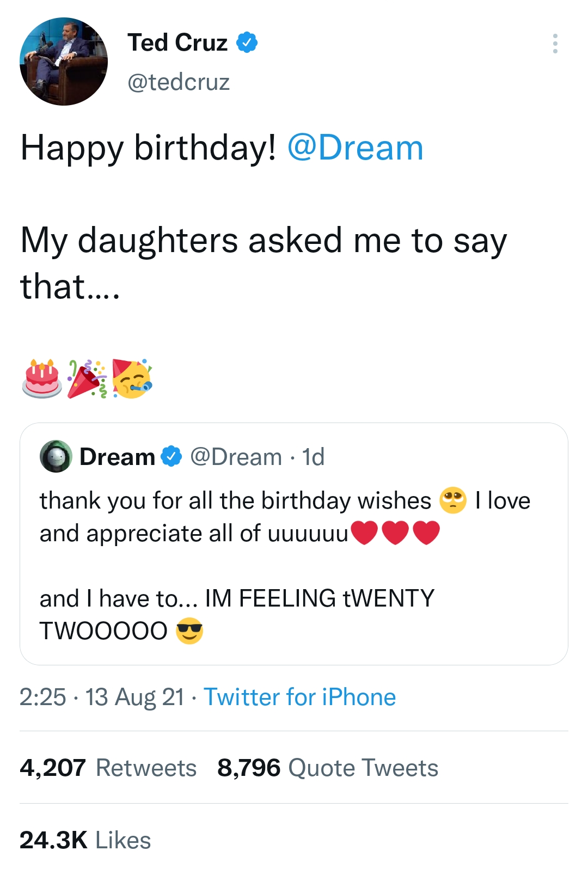Viewport: 588px width, 869px height.
Task: Click the @tedcruz handle
Action: pyautogui.click(x=179, y=82)
